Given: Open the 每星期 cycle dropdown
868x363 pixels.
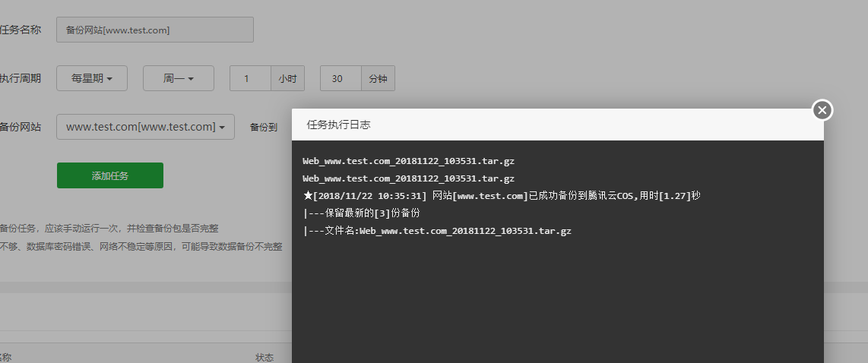Looking at the screenshot, I should pos(92,78).
